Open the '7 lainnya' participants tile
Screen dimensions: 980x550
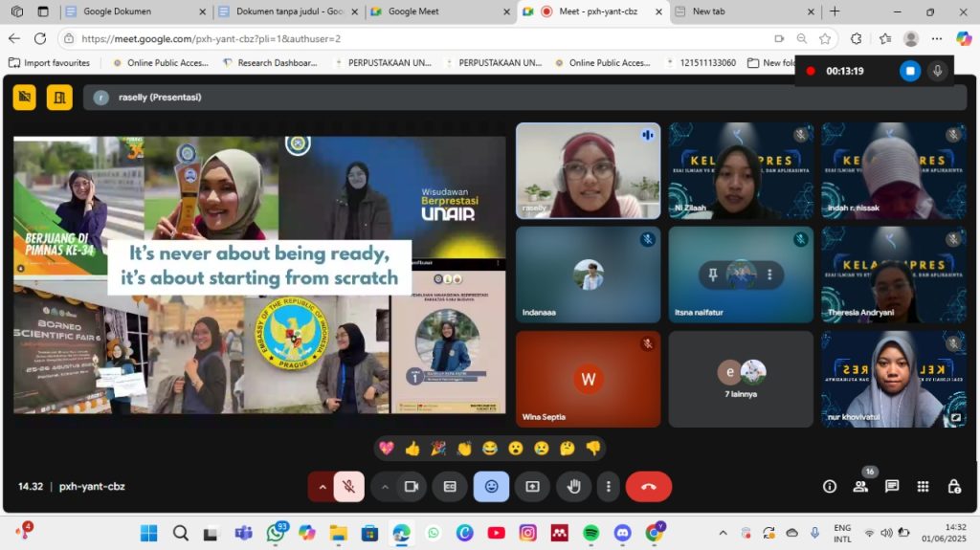tap(741, 379)
